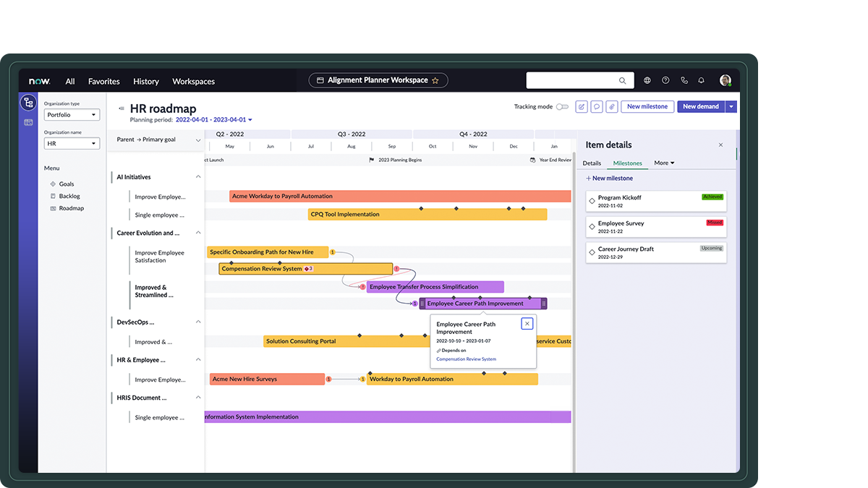The width and height of the screenshot is (868, 488).
Task: Open the comments speech bubble icon
Action: [597, 107]
